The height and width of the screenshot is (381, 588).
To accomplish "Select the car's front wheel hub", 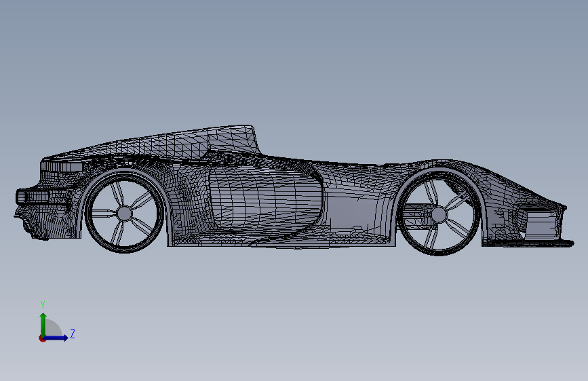I will (438, 214).
